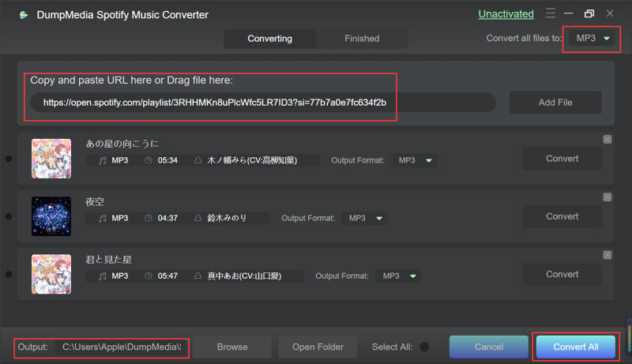The width and height of the screenshot is (632, 364).
Task: Select the あの星の向こうに track radio dot
Action: [8, 159]
